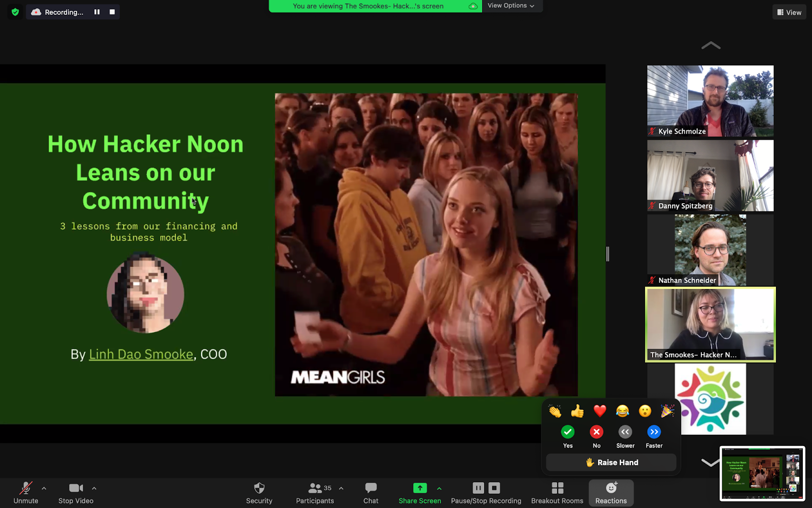Click the Linh Dao Smooke link

click(x=141, y=354)
